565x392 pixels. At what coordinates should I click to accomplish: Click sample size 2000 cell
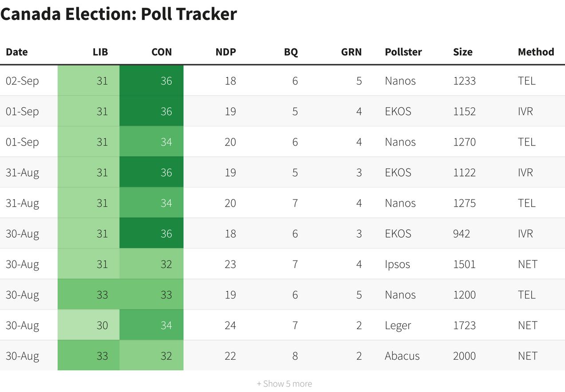[464, 356]
